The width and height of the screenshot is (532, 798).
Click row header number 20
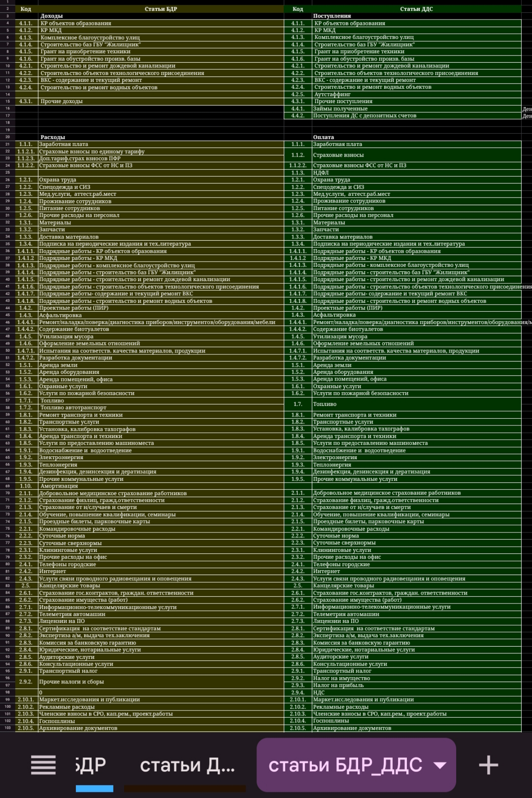[x=8, y=137]
